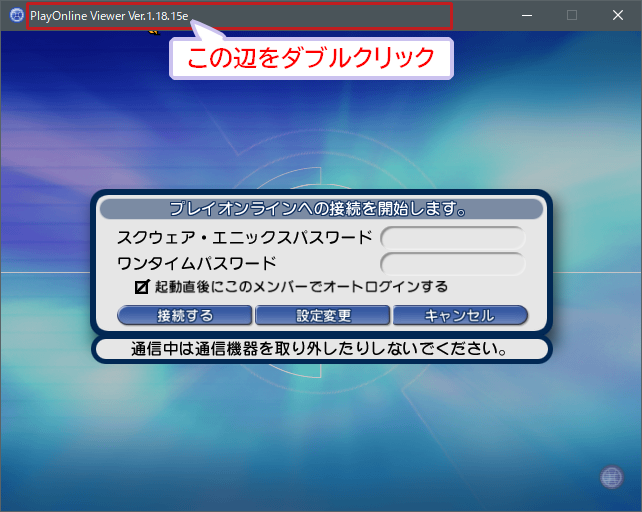Click the disabled maximize window button
Screen dimensions: 642x512
(572, 16)
